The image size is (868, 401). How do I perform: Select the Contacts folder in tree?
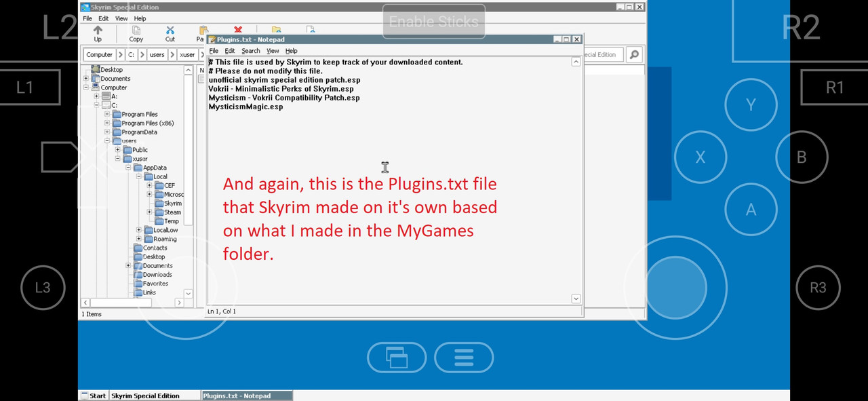(151, 248)
